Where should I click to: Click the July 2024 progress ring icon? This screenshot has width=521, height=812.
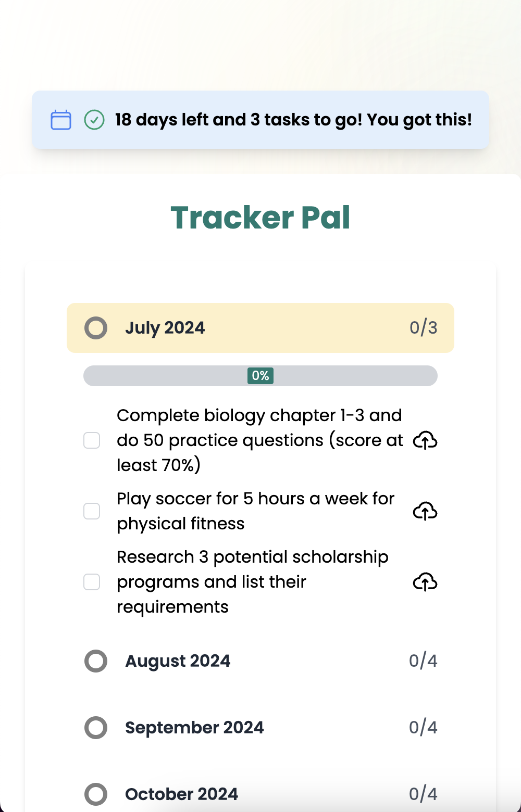coord(96,328)
